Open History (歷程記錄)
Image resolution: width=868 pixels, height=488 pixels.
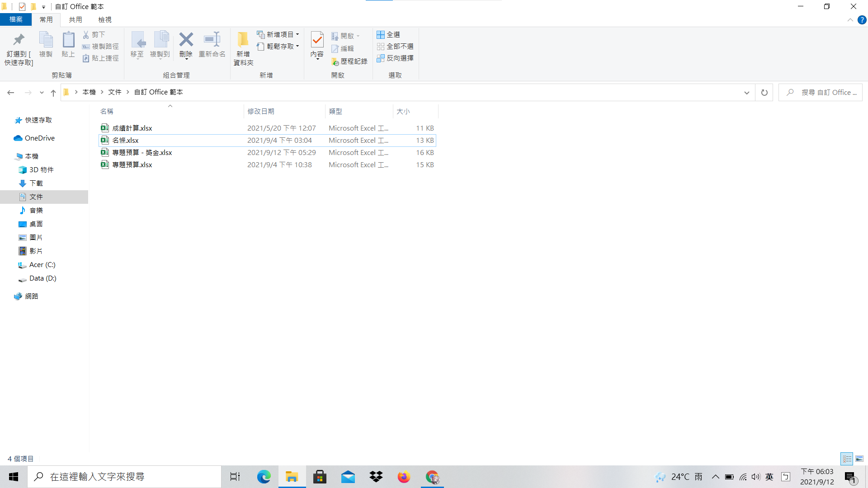click(x=349, y=61)
